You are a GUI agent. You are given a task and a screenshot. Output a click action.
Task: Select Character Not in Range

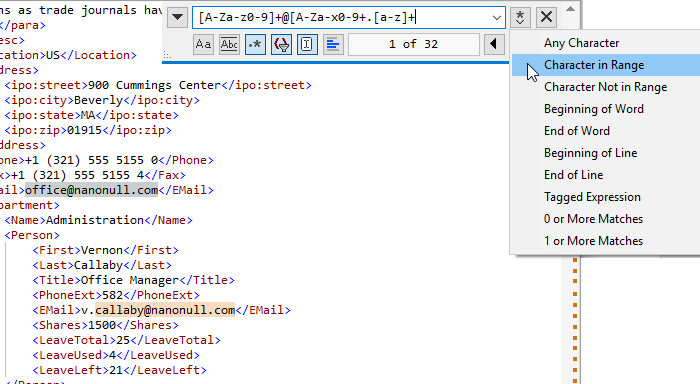[x=605, y=87]
